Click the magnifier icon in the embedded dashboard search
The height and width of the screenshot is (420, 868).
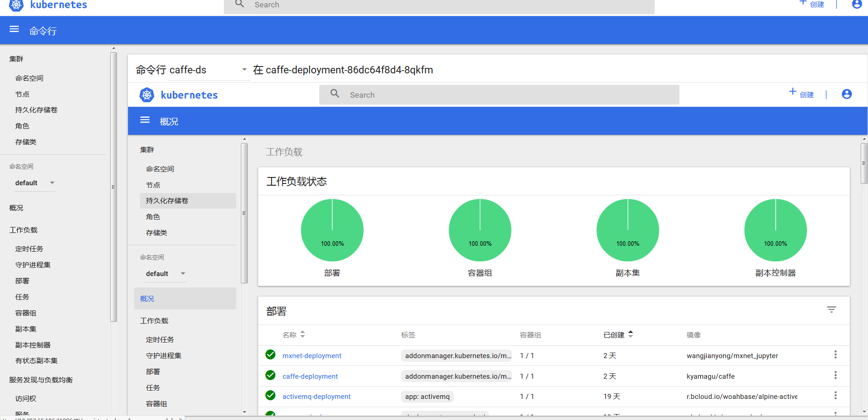(335, 94)
